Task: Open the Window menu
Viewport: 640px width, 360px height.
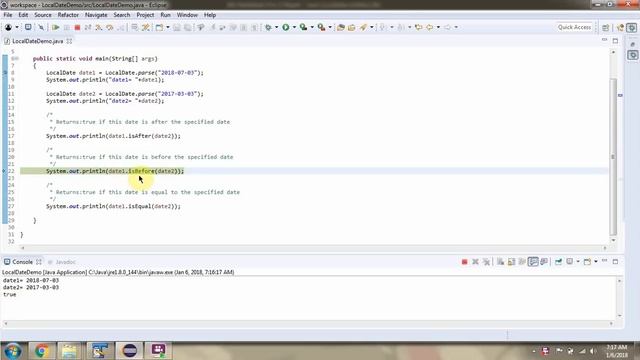Action: tap(187, 15)
